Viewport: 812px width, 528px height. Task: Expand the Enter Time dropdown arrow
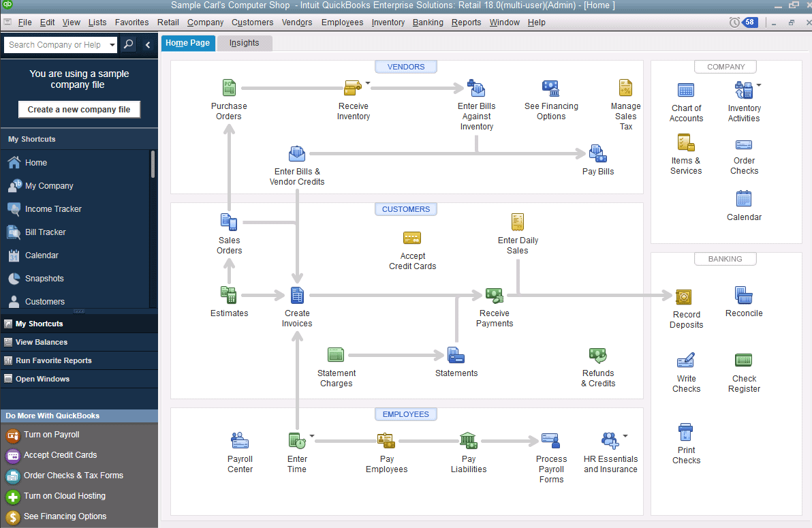point(312,436)
